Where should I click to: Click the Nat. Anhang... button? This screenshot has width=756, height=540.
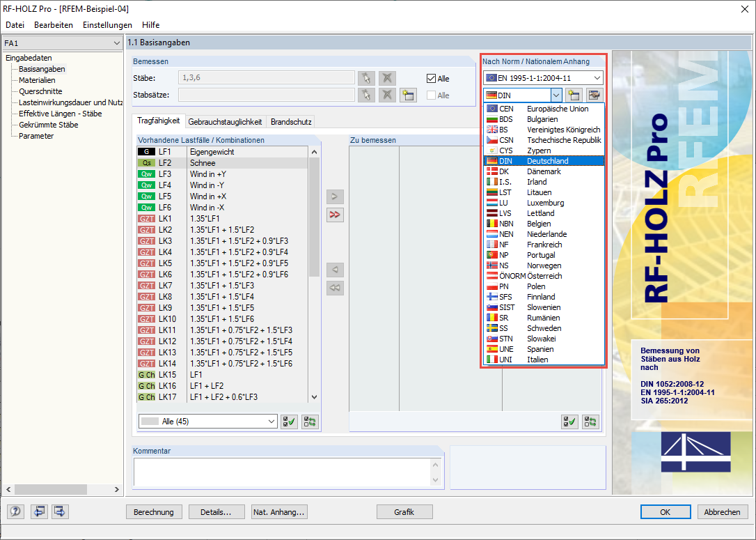point(279,512)
